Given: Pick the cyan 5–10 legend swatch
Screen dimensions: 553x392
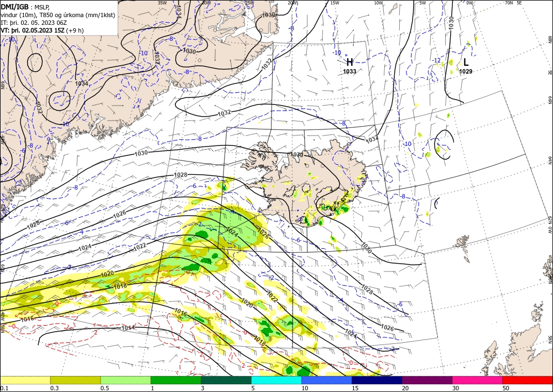Looking at the screenshot, I should click(276, 380).
